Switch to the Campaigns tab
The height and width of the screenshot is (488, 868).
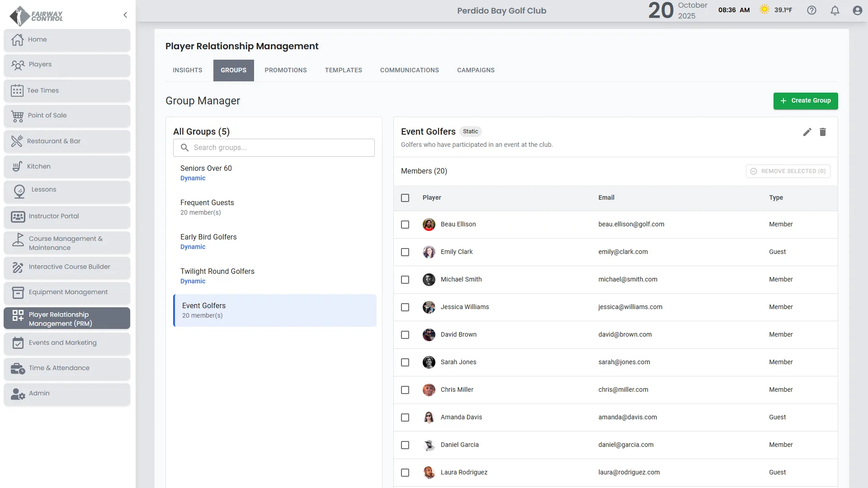click(476, 70)
